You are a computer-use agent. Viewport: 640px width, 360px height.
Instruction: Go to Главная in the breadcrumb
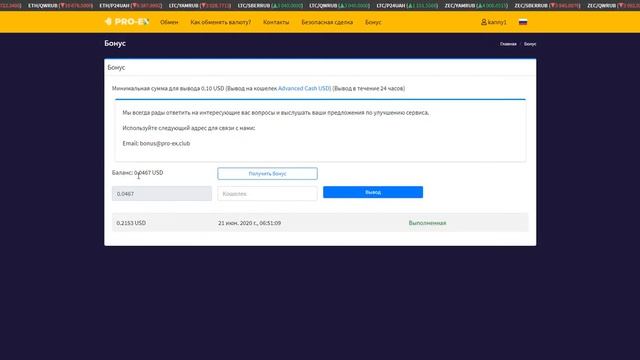(x=508, y=44)
